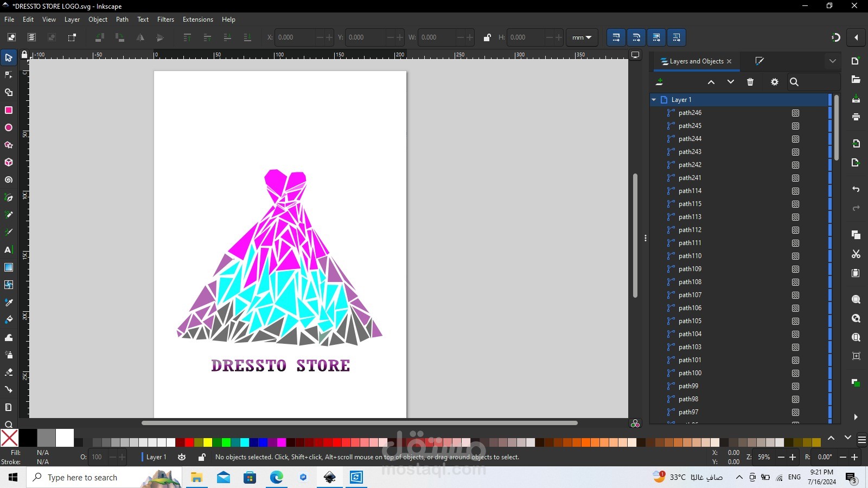Select path246 in the objects list
Viewport: 868px width, 488px height.
(x=689, y=113)
